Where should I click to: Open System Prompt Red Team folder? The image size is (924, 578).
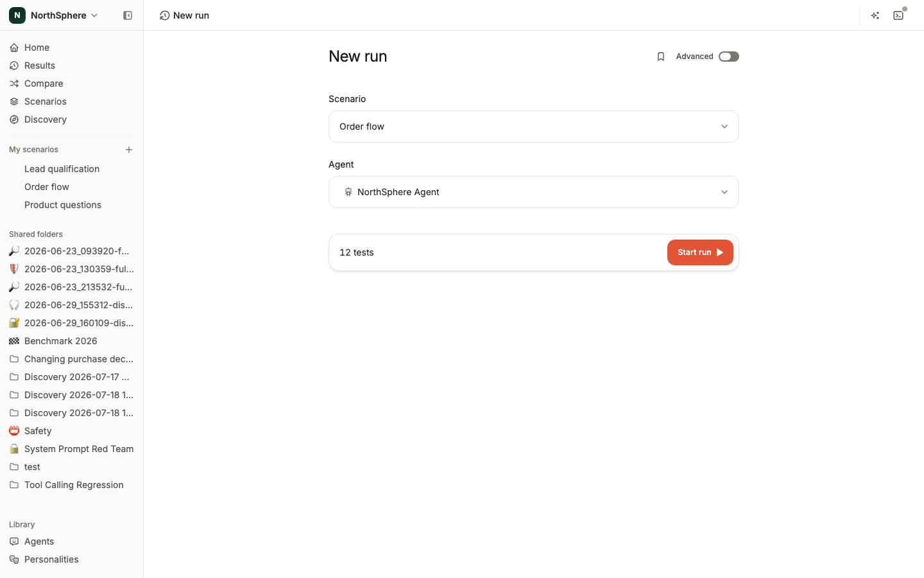[x=71, y=449]
